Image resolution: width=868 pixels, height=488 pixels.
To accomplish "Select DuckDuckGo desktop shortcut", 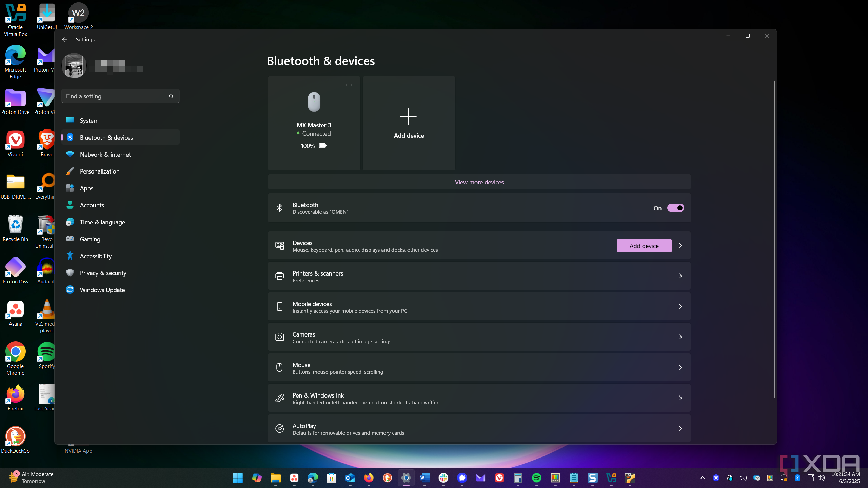I will tap(15, 440).
